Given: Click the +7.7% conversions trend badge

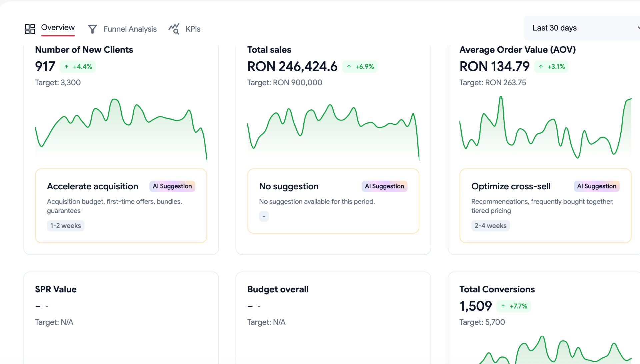Looking at the screenshot, I should (514, 306).
